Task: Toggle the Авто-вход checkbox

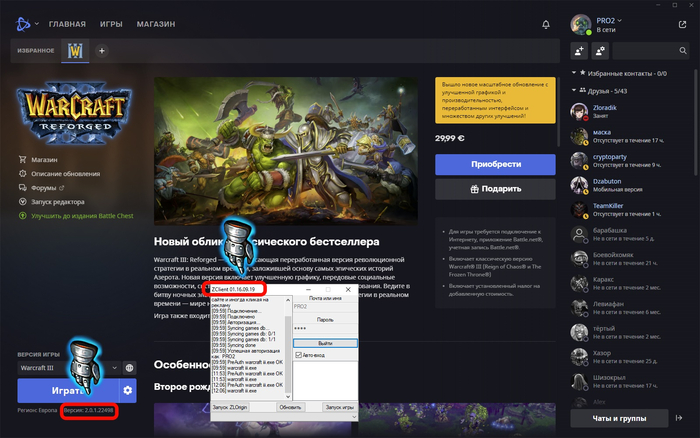Action: pos(299,355)
